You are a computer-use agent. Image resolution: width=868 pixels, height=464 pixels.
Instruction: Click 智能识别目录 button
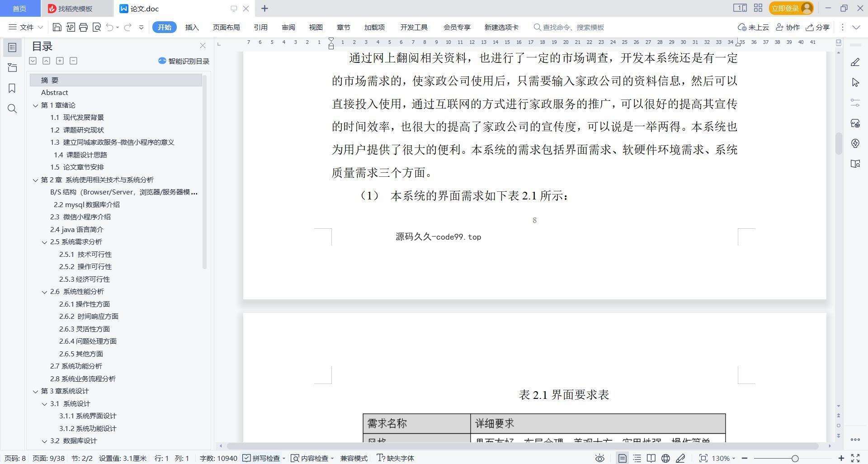pos(184,61)
